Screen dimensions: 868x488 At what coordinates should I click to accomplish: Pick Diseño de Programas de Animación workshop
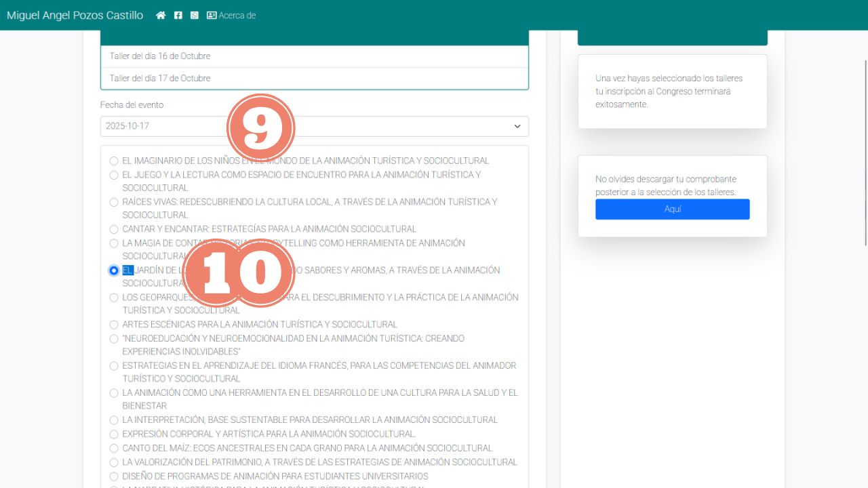(114, 476)
